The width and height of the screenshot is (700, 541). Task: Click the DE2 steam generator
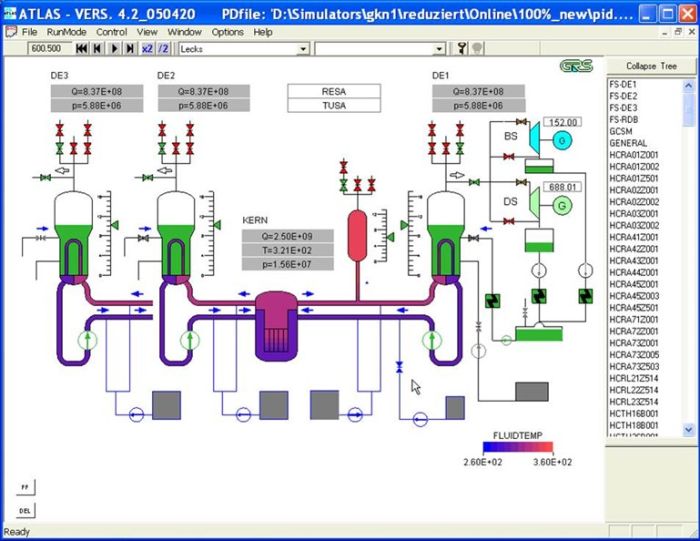point(176,237)
